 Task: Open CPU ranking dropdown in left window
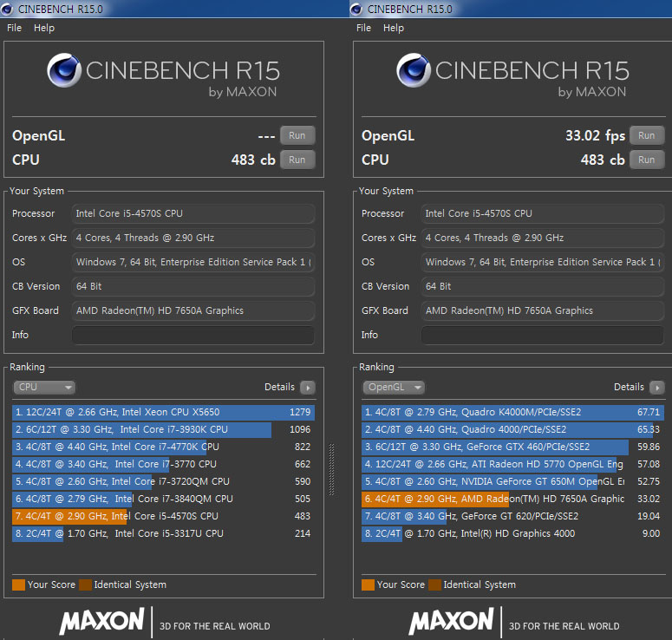pyautogui.click(x=44, y=387)
